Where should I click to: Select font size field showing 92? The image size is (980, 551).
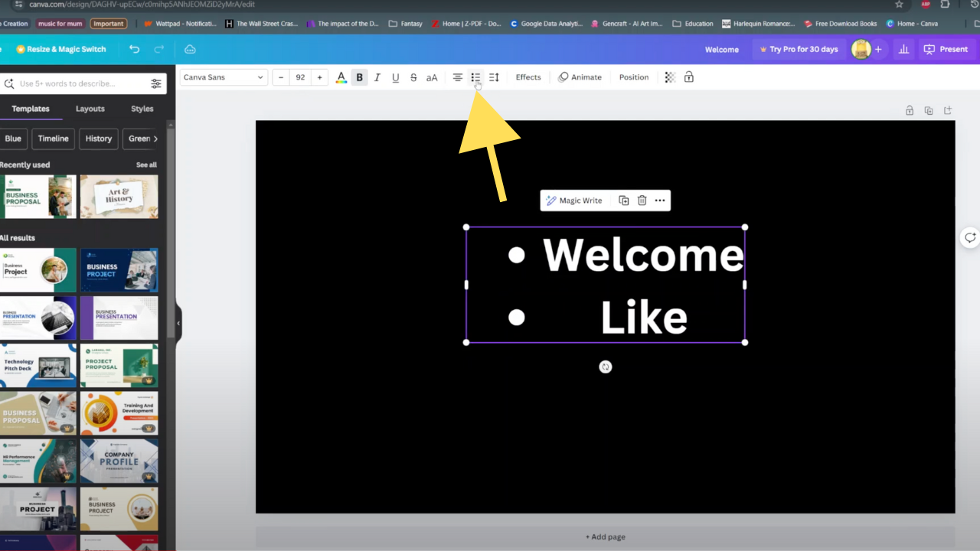(x=300, y=77)
